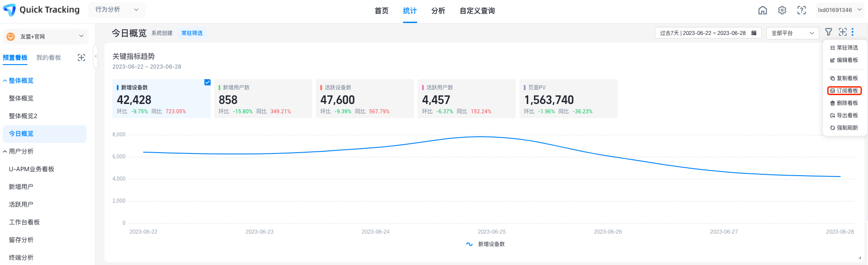This screenshot has width=868, height=265.
Task: Click the filter funnel icon
Action: [829, 32]
